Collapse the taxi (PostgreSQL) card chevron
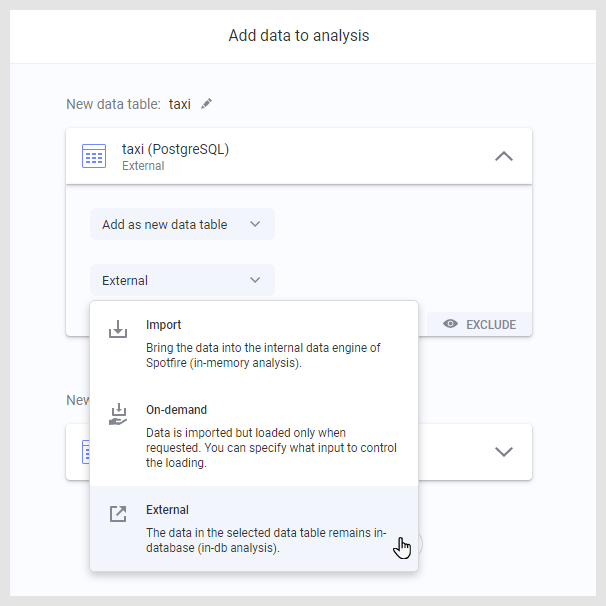The image size is (606, 606). (x=504, y=156)
